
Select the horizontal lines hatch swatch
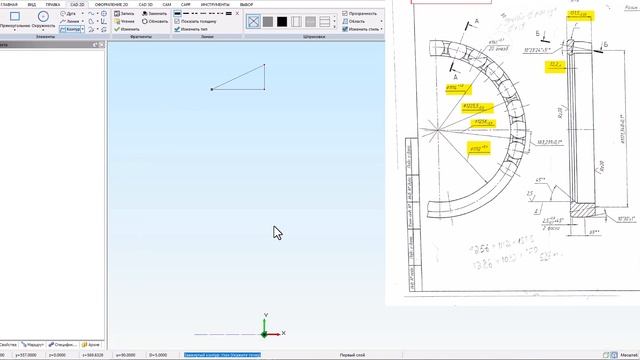[x=324, y=21]
